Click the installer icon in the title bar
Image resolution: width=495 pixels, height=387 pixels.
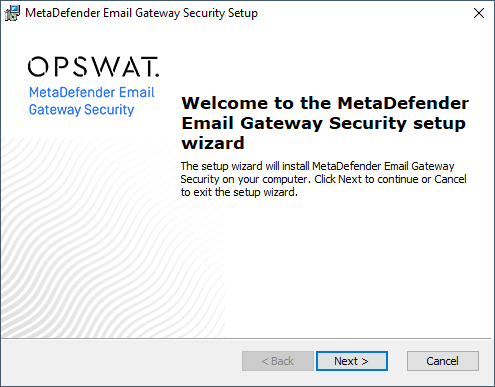click(x=12, y=13)
